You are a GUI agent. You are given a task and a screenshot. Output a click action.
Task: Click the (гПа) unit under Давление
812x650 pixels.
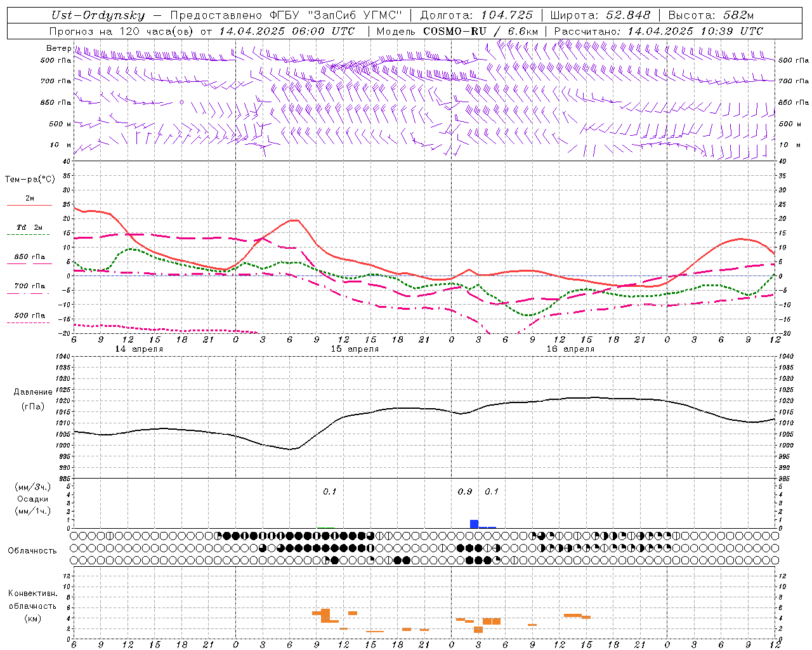32,407
